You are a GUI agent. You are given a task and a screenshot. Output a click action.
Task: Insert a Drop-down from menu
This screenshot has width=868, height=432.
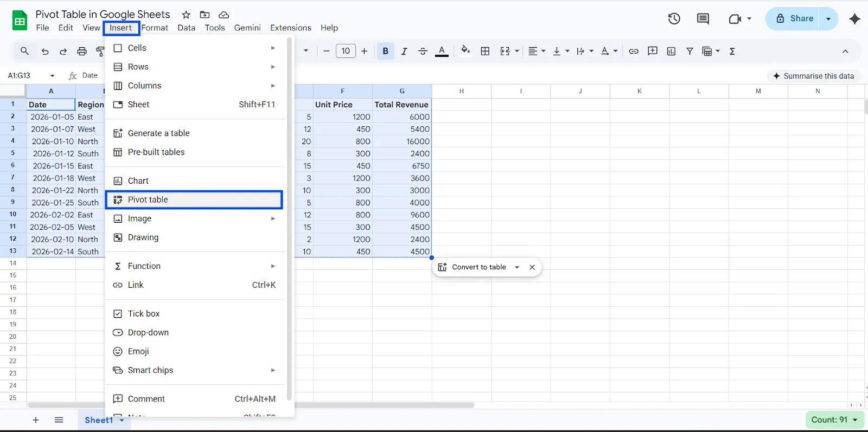[x=195, y=332]
